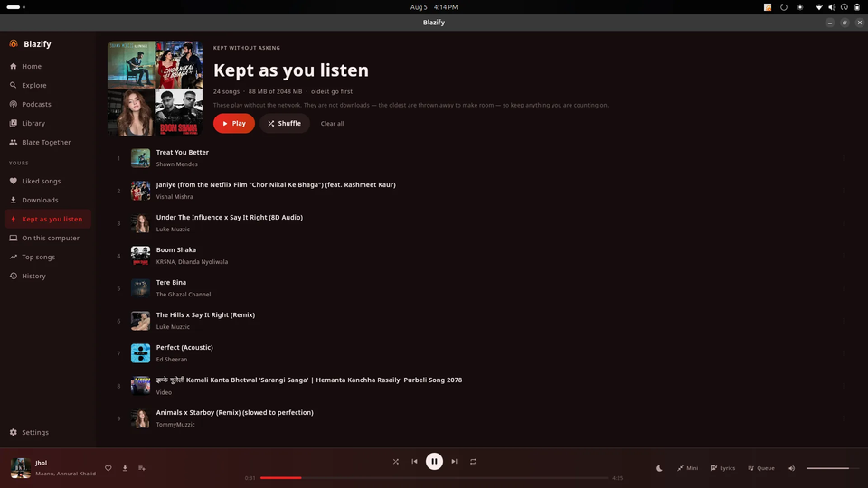
Task: Open more options for Animals x Starboy
Action: click(x=844, y=418)
